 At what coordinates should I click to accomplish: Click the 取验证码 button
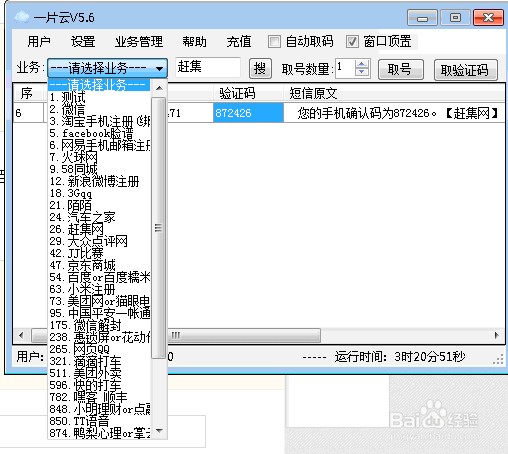tap(466, 70)
